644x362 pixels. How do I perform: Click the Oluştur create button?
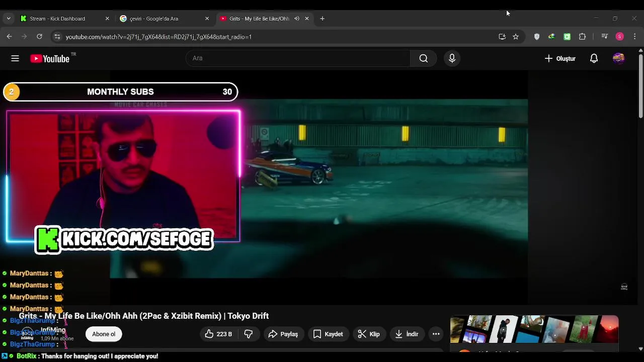pos(560,58)
